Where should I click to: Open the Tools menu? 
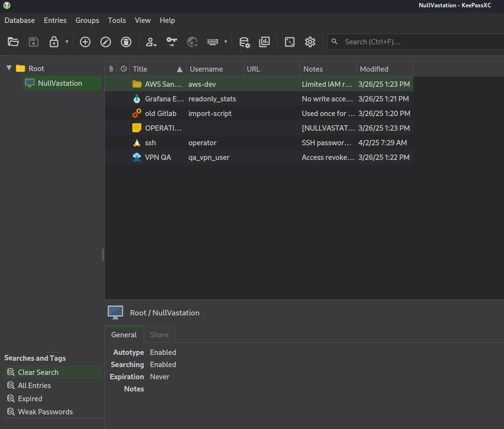click(117, 20)
